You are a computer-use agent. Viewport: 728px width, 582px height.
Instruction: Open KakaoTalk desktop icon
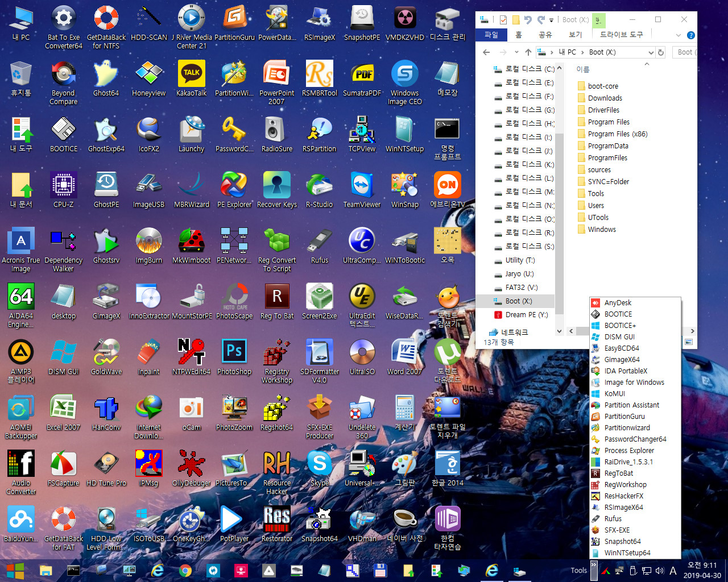click(x=192, y=79)
